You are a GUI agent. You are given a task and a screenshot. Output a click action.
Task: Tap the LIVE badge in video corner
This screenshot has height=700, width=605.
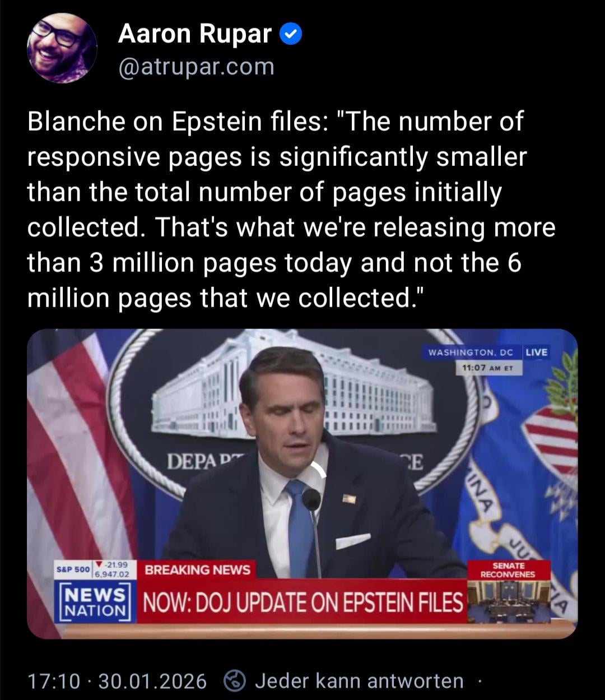tap(537, 352)
